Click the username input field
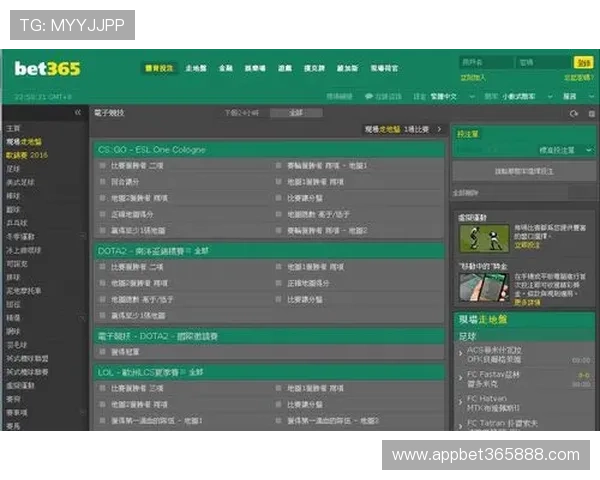 tap(486, 62)
